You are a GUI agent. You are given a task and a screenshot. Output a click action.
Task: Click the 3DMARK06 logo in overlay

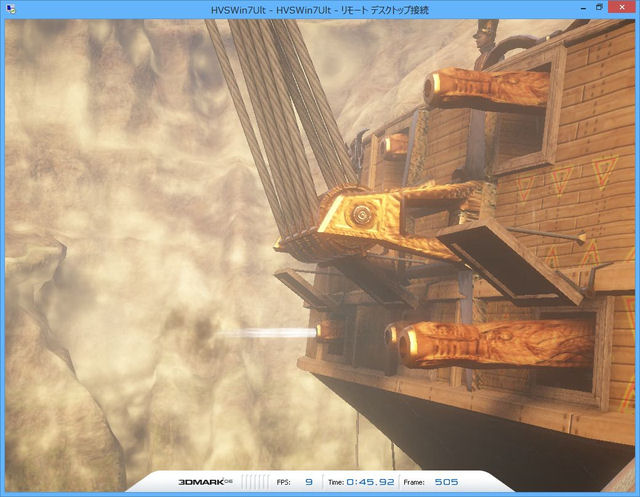coord(205,482)
